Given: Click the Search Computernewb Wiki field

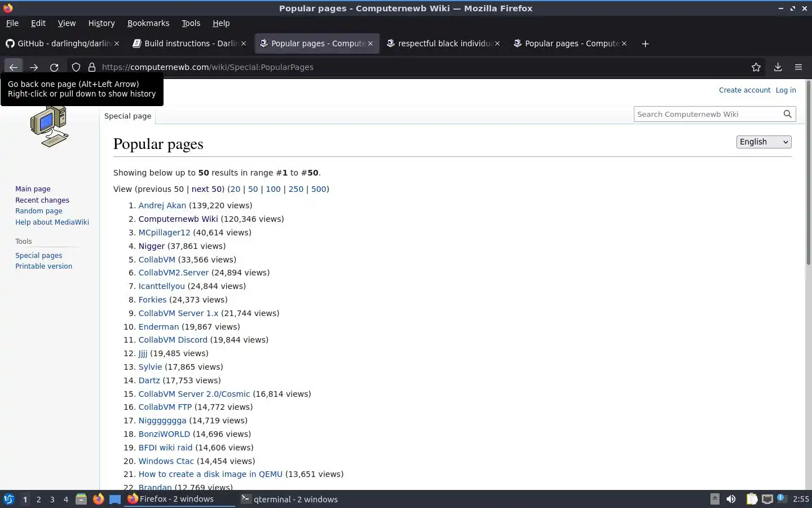Looking at the screenshot, I should point(708,114).
